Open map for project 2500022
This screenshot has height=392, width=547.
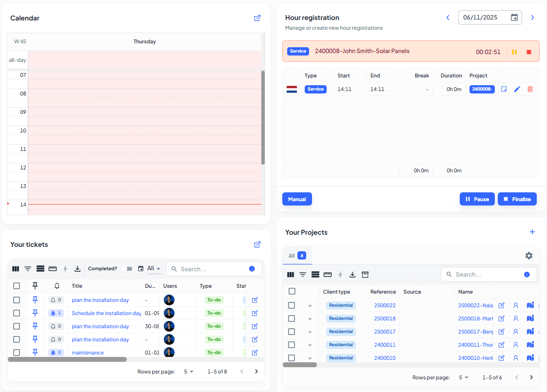point(530,305)
